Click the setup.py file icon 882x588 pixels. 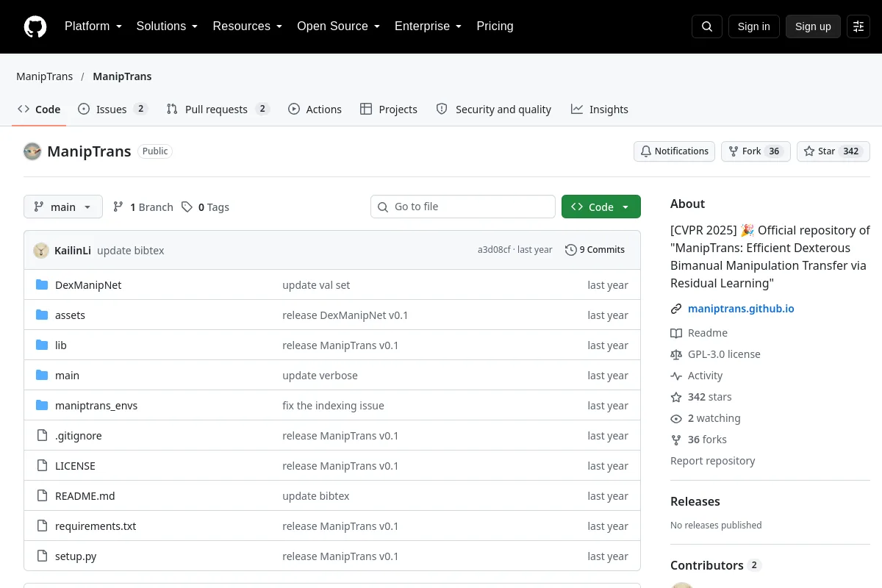click(x=42, y=556)
